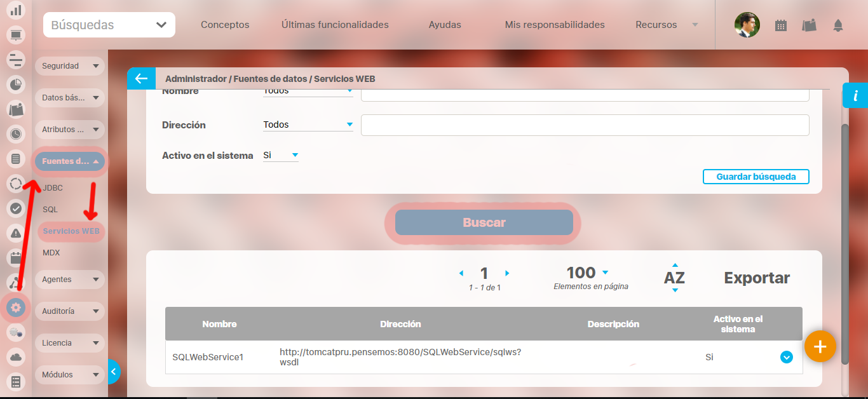Collapse the side menu with blue chevron

(x=114, y=371)
